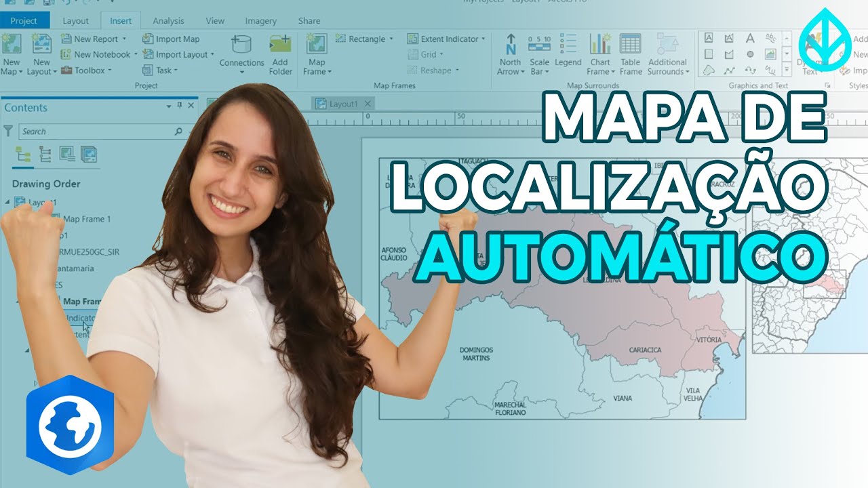This screenshot has height=488, width=868.
Task: Expand the Graphics and Text gallery
Action: click(787, 69)
